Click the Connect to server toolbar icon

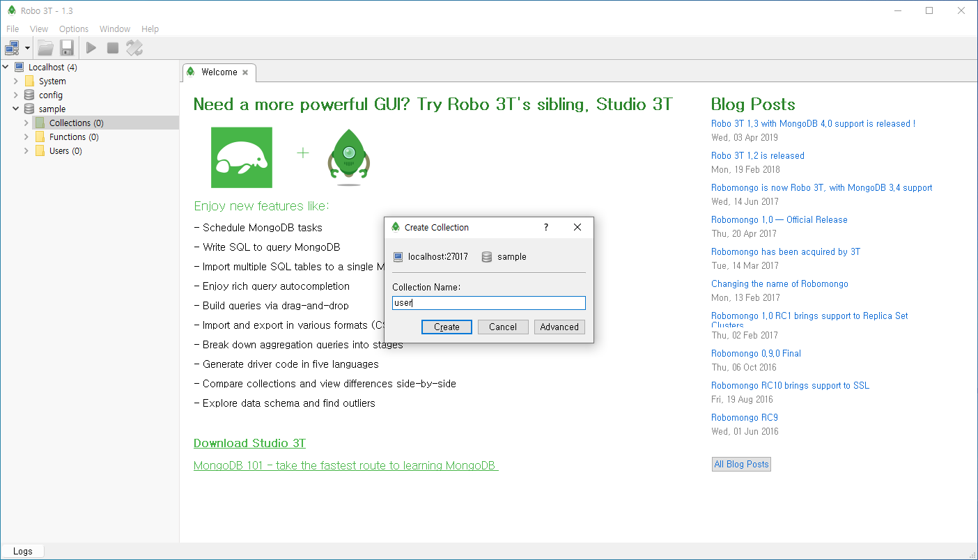point(12,48)
